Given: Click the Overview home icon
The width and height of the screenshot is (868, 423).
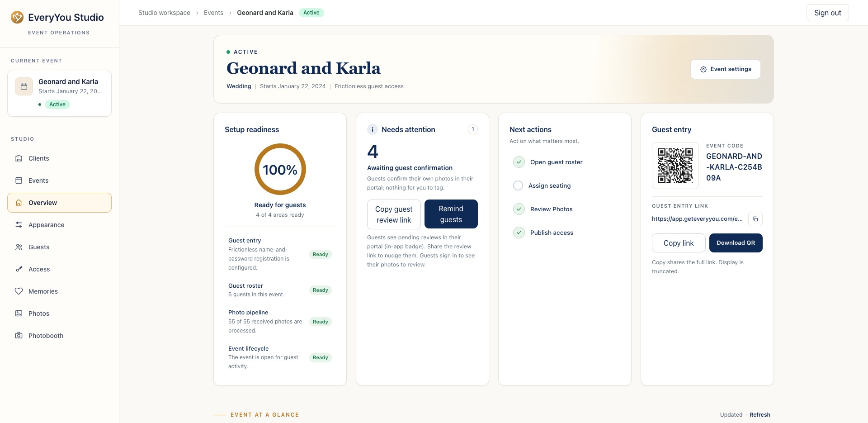Looking at the screenshot, I should [19, 203].
